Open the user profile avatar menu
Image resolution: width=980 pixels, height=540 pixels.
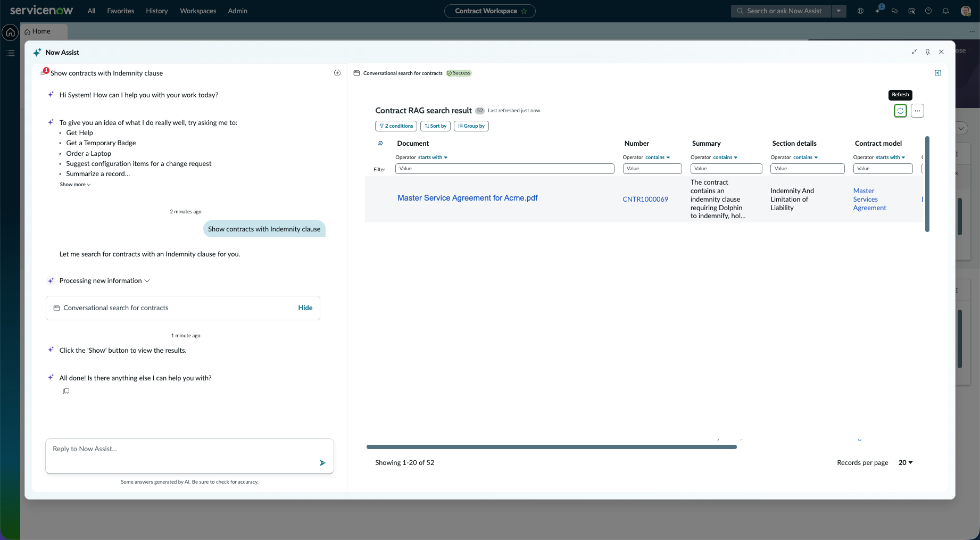[x=966, y=11]
